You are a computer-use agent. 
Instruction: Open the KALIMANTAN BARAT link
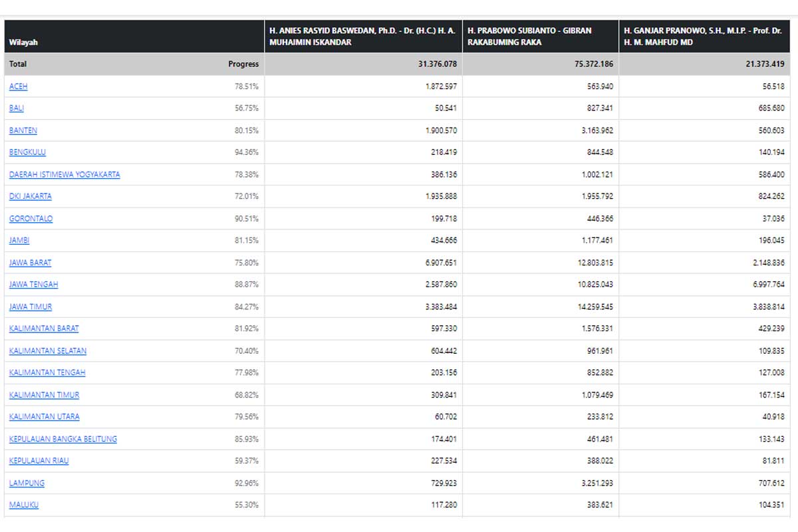(44, 329)
